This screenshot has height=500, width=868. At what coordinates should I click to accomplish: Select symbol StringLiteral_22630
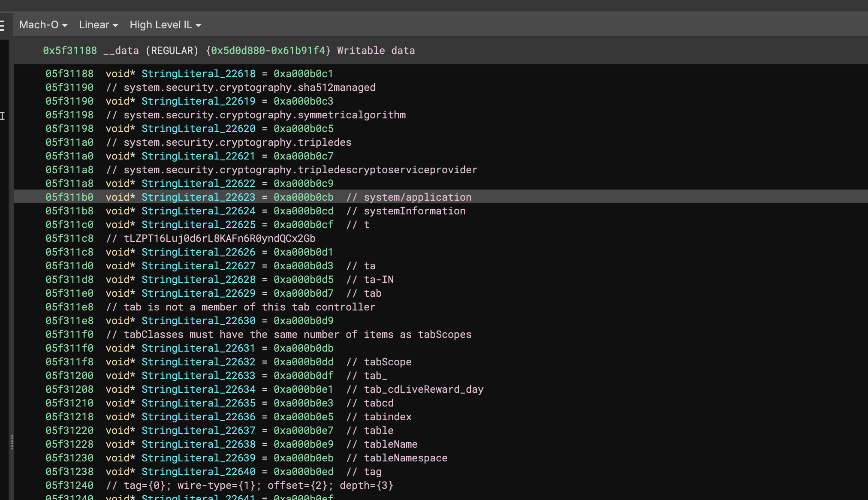tap(199, 321)
